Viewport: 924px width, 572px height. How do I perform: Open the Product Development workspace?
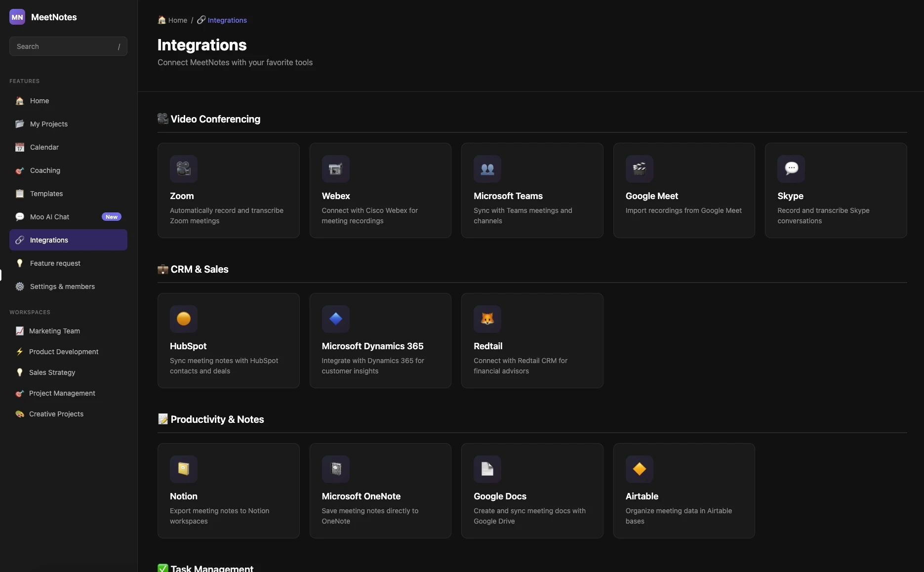68,352
